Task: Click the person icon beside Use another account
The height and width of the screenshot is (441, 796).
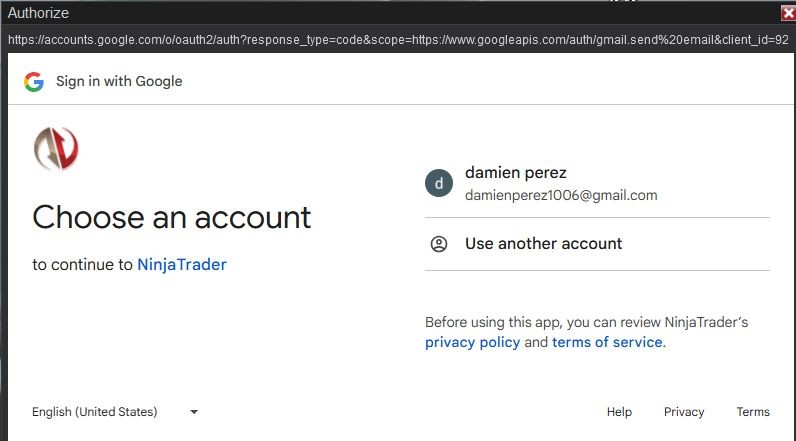Action: click(438, 244)
